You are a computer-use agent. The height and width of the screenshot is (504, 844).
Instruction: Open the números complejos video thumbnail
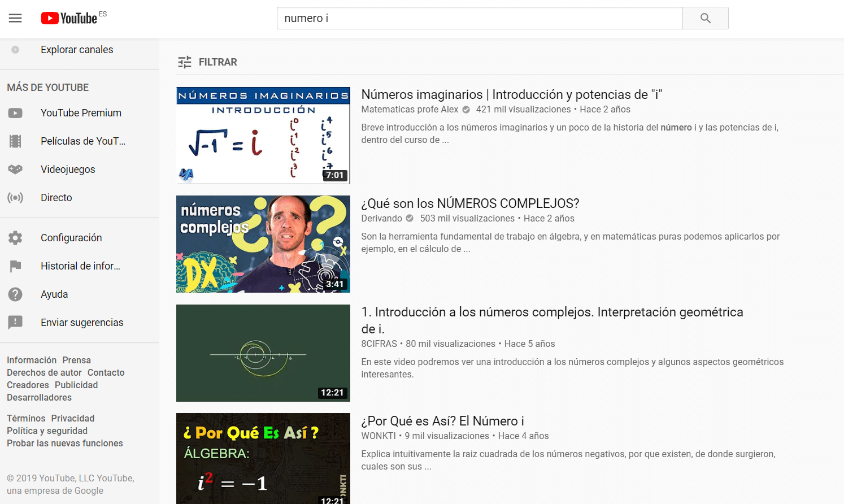point(263,244)
